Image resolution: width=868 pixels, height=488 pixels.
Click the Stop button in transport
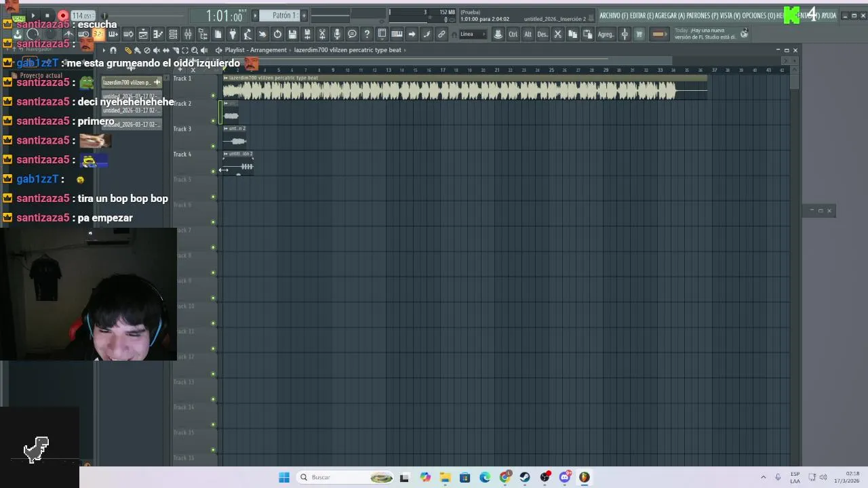47,16
